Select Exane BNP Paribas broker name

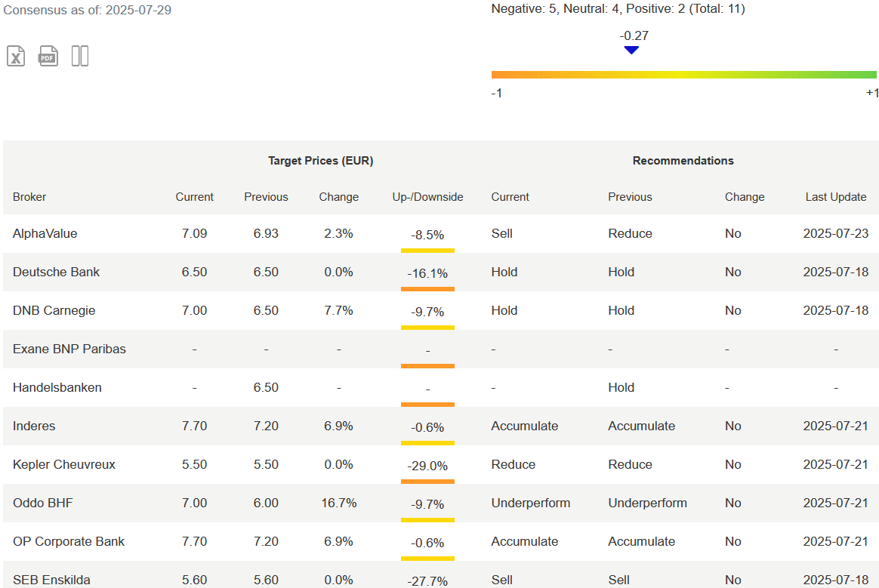(x=69, y=349)
